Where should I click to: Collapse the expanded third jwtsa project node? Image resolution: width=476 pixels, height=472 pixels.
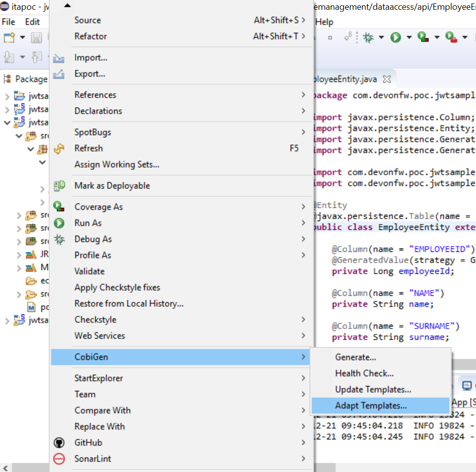pos(7,123)
